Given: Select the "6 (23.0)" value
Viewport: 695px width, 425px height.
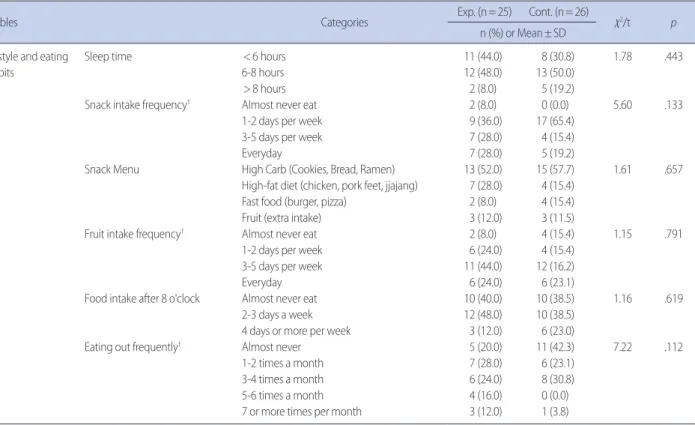Looking at the screenshot, I should click(558, 331).
